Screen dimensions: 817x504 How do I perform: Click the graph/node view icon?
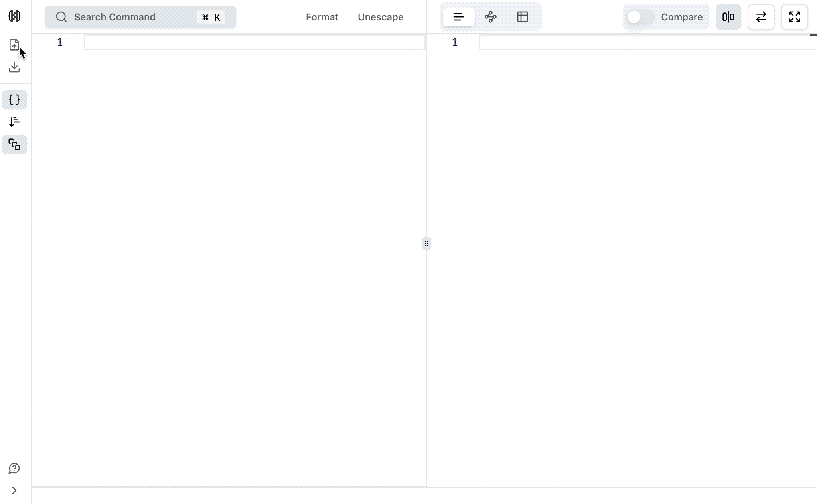click(x=491, y=17)
